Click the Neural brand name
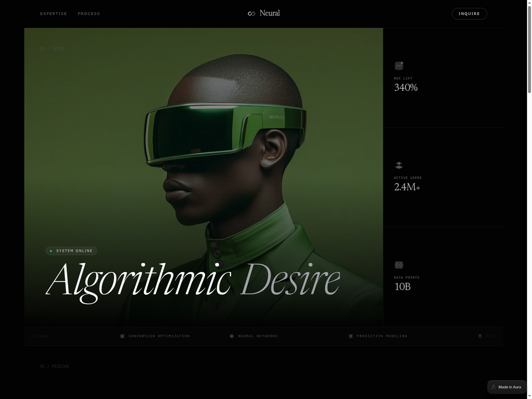Image resolution: width=532 pixels, height=399 pixels. click(x=270, y=13)
